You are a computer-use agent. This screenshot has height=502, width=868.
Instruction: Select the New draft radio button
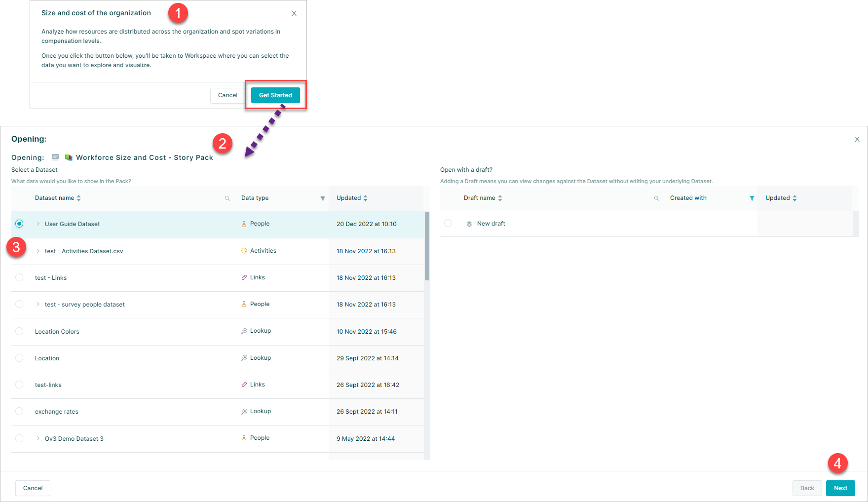coord(448,223)
